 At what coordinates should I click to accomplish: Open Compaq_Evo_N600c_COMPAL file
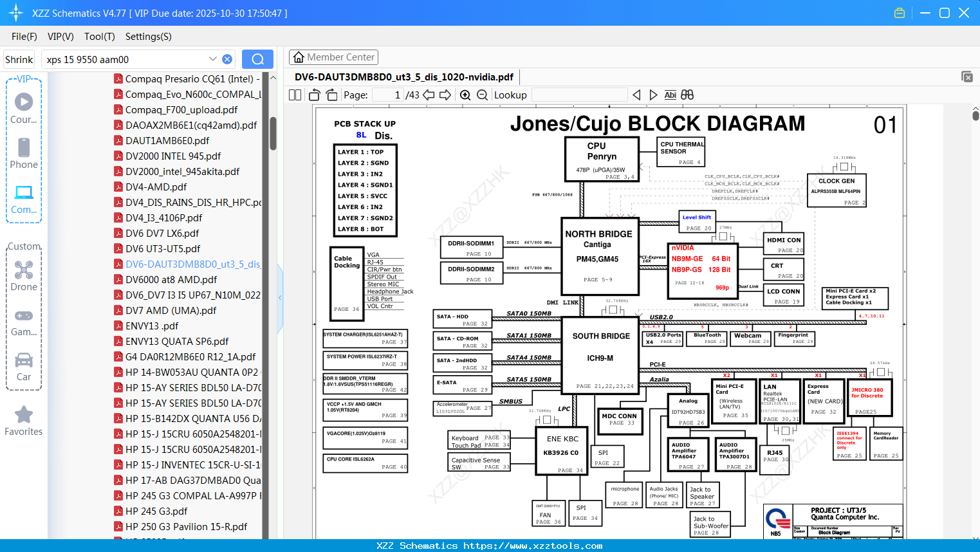pyautogui.click(x=187, y=94)
